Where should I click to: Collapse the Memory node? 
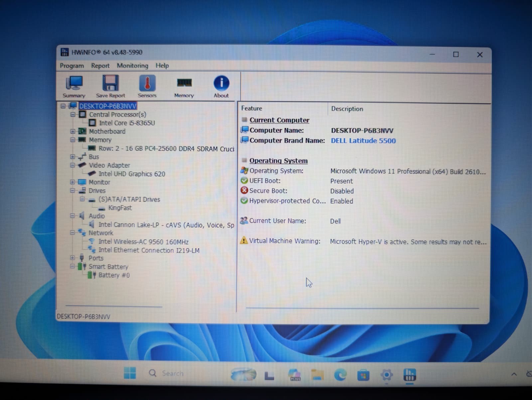[73, 140]
